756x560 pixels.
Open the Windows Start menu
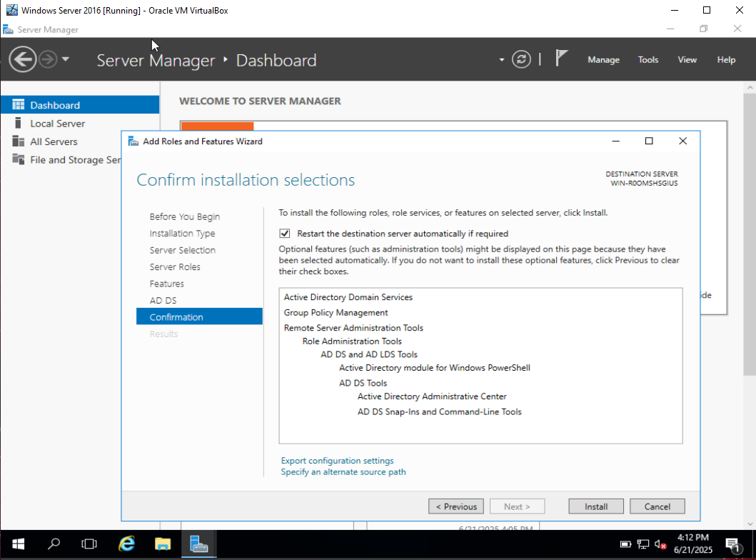point(18,544)
